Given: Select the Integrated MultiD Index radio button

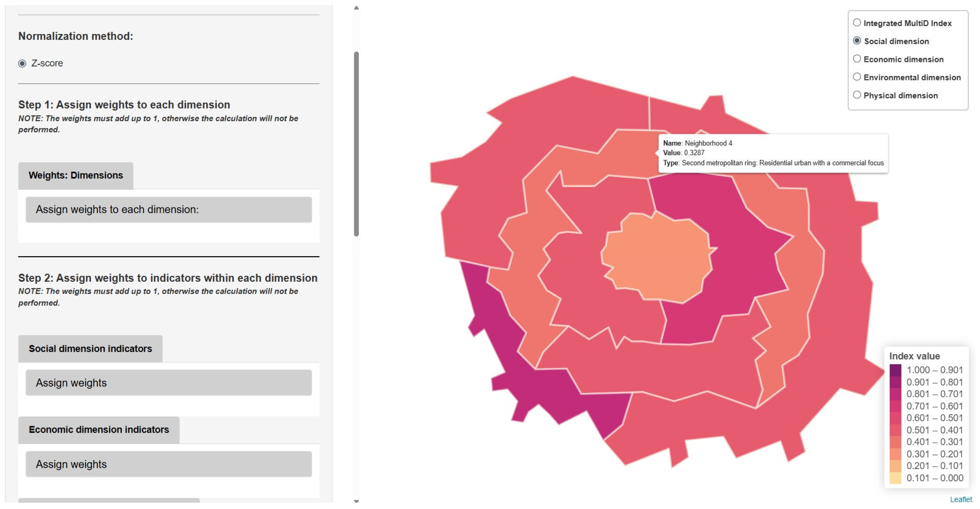Looking at the screenshot, I should [857, 23].
